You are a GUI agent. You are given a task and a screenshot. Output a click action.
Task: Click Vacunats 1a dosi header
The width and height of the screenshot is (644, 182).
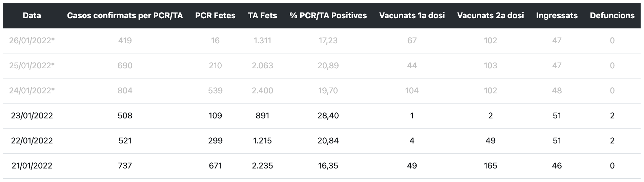[412, 16]
